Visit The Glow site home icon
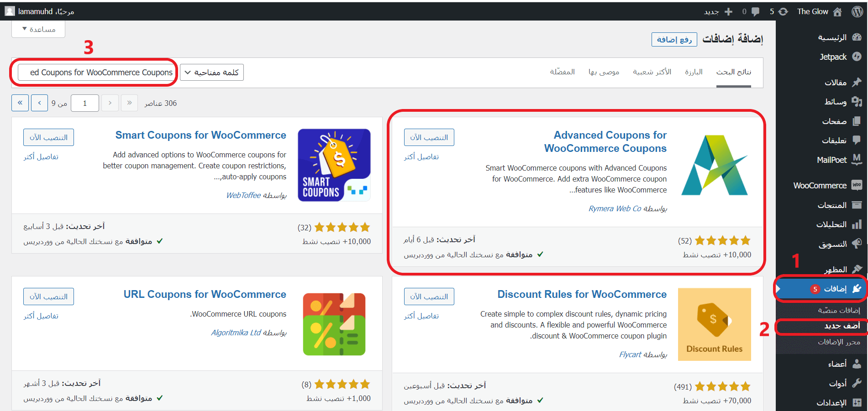The height and width of the screenshot is (411, 868). [x=837, y=12]
